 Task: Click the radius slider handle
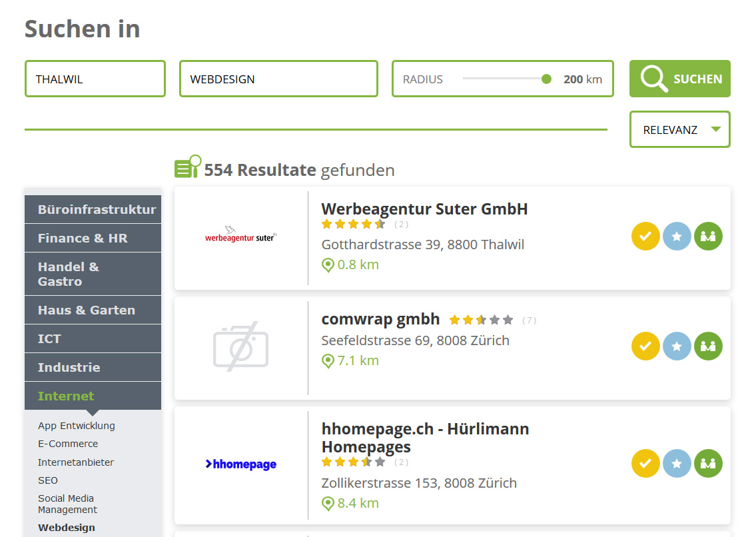click(x=546, y=79)
